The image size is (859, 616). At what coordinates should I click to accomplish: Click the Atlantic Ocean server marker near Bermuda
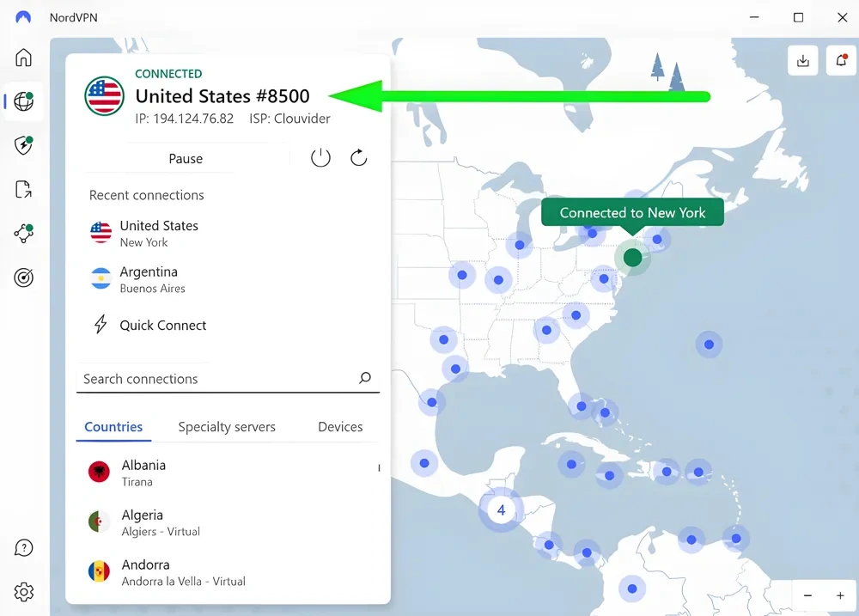tap(709, 345)
